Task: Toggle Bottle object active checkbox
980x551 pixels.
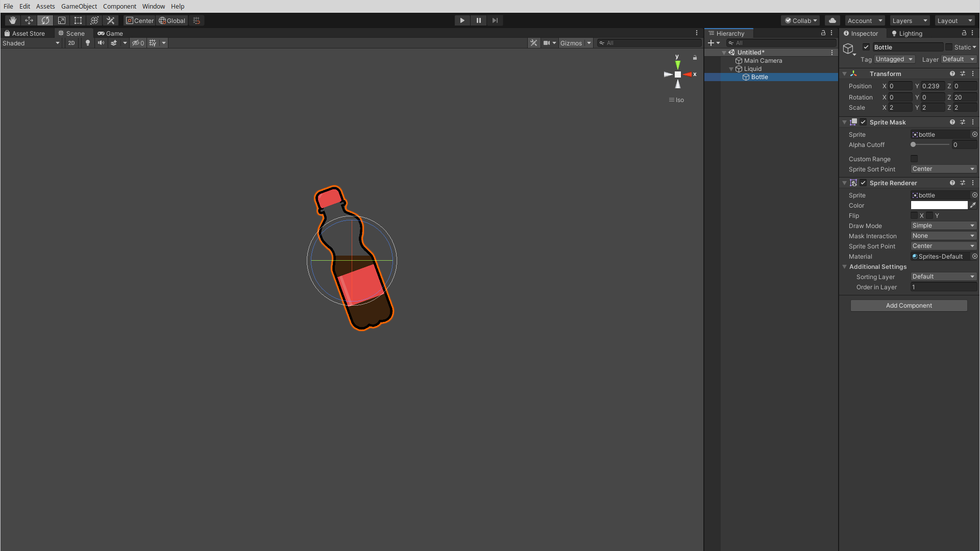Action: tap(866, 47)
